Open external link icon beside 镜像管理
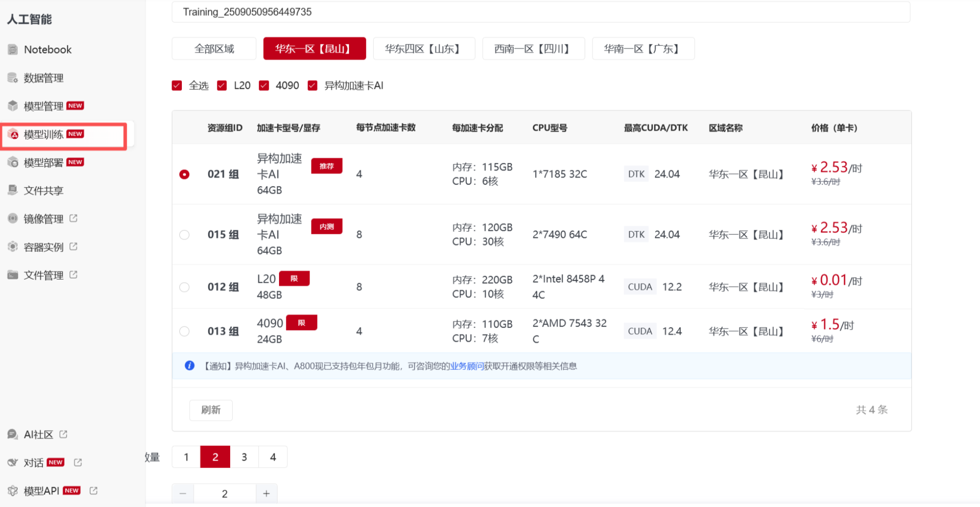Viewport: 980px width, 507px height. [x=73, y=218]
